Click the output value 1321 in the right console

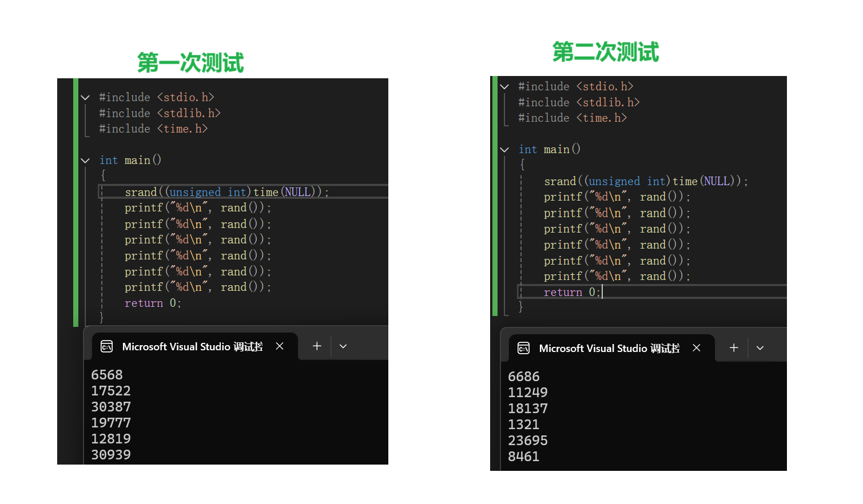(524, 425)
